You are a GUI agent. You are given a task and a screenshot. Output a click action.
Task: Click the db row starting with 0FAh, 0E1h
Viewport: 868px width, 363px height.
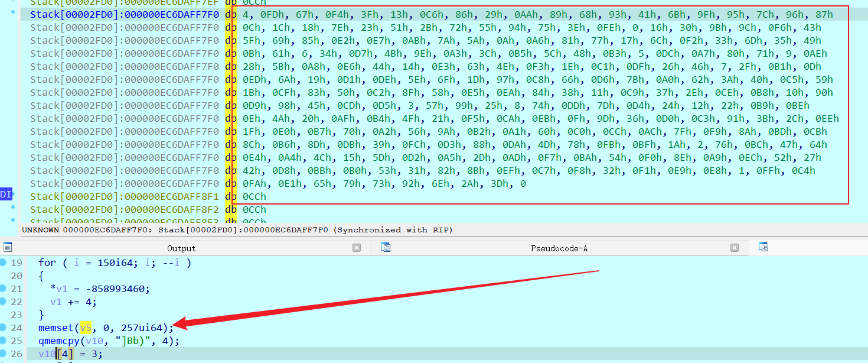[x=376, y=183]
